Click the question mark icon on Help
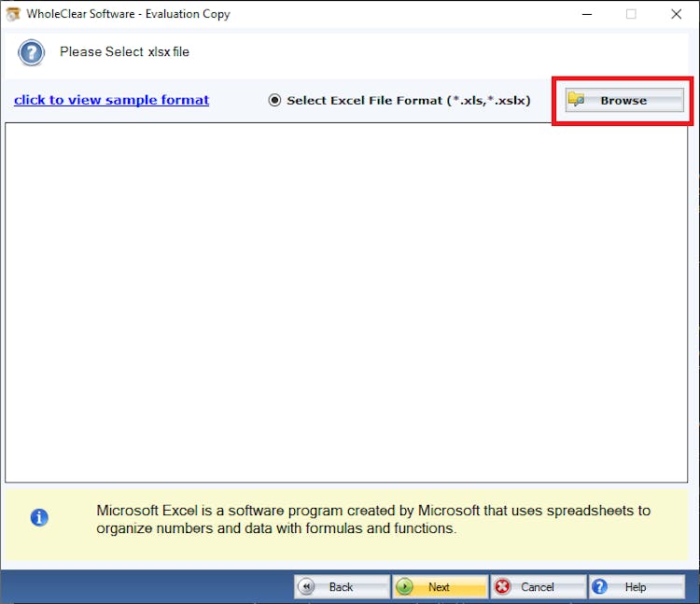This screenshot has width=700, height=604. [x=600, y=587]
